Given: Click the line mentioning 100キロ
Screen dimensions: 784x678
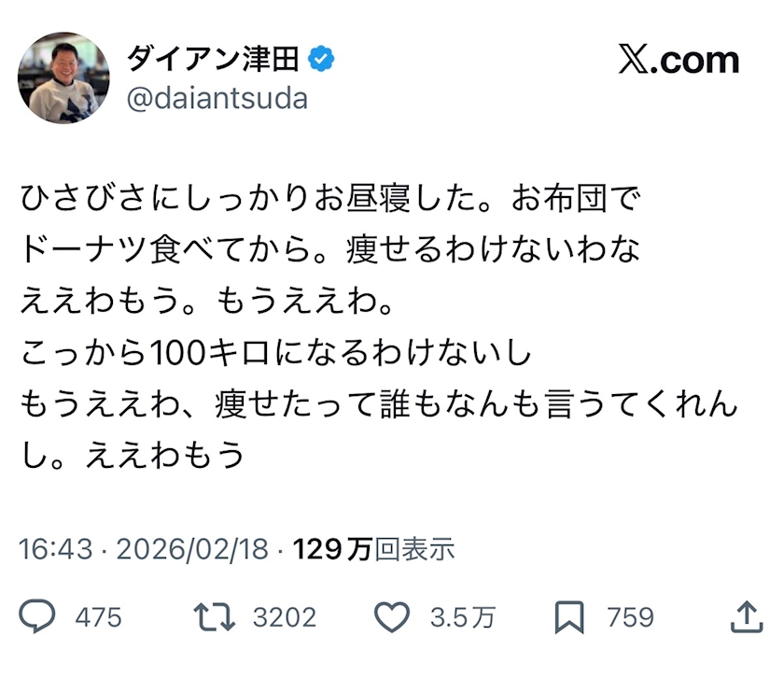Looking at the screenshot, I should click(275, 352).
